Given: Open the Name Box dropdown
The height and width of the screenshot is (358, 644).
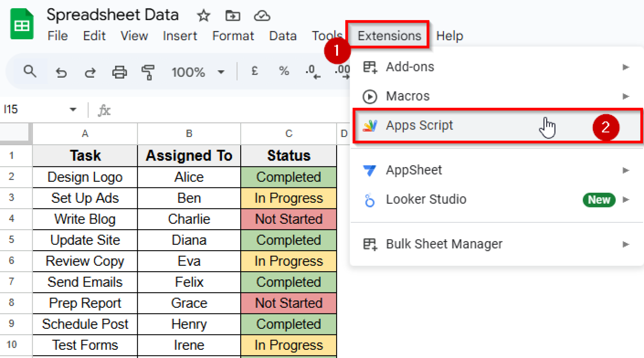Looking at the screenshot, I should 73,109.
